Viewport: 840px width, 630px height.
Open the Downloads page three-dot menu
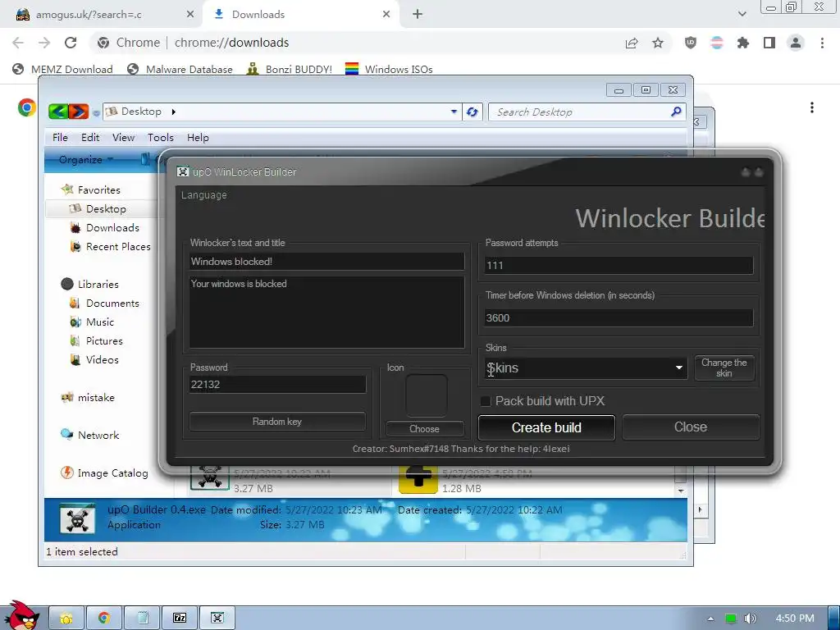click(812, 107)
